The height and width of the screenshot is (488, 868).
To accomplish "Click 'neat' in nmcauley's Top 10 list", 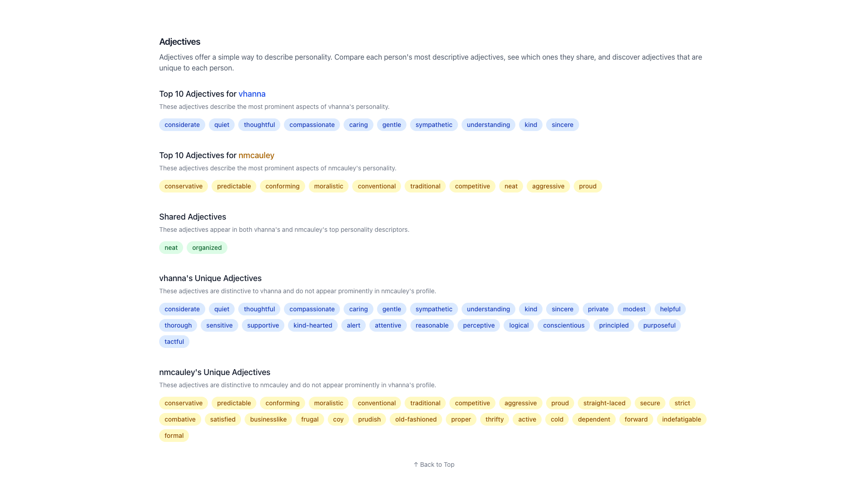I will coord(511,186).
